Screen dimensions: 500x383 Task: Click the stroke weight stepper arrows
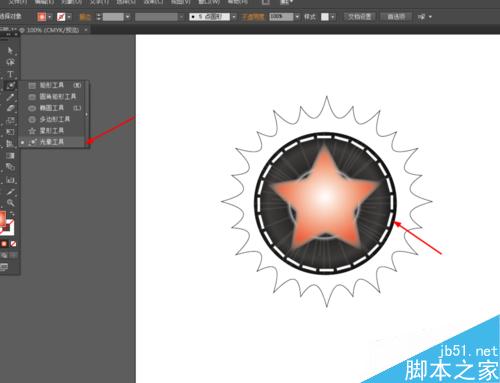click(x=98, y=17)
